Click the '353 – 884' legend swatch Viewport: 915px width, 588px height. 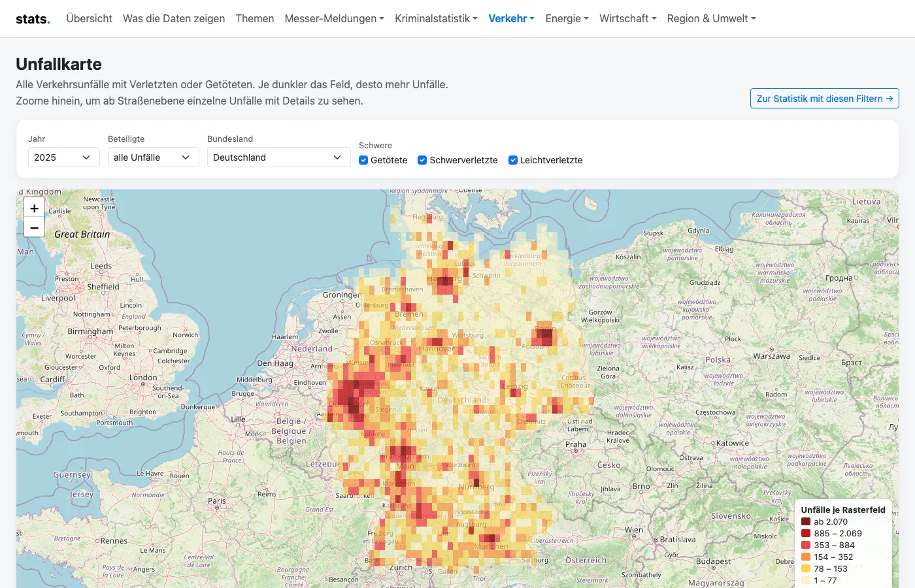pyautogui.click(x=806, y=545)
